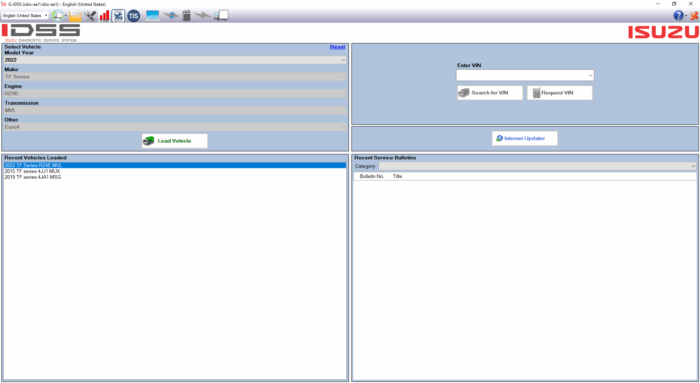This screenshot has height=383, width=700.
Task: Select 2022 TF Series RZ4E MVL recent vehicle
Action: [x=175, y=165]
